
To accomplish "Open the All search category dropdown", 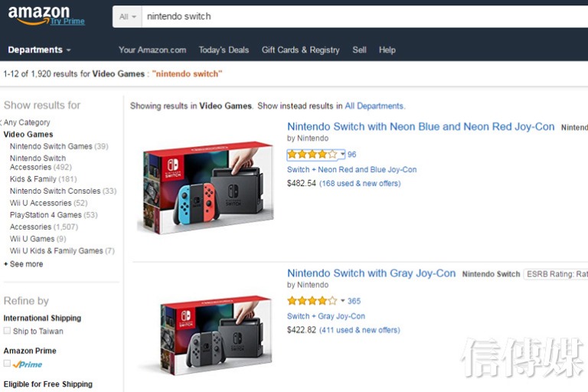I will [127, 16].
